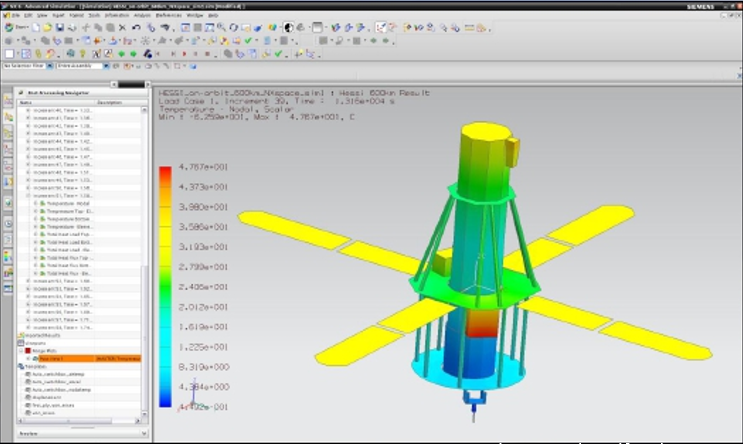Image resolution: width=743 pixels, height=444 pixels.
Task: Expand the Increment 58 tree node
Action: [x=28, y=327]
